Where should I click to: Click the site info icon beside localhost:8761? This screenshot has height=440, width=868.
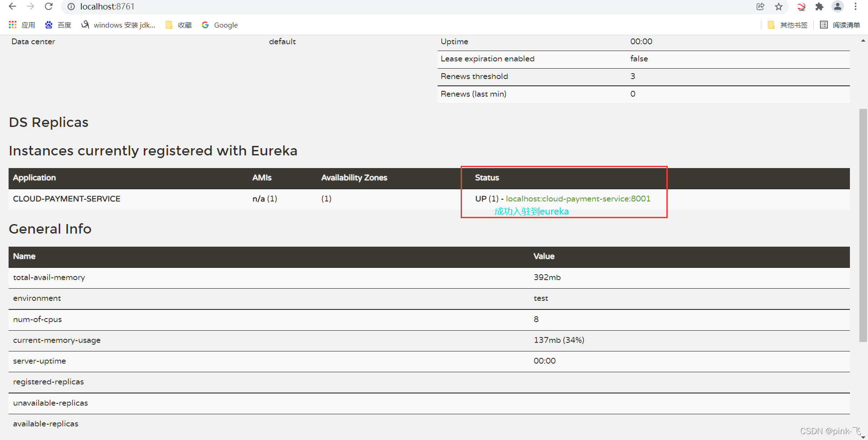point(71,6)
